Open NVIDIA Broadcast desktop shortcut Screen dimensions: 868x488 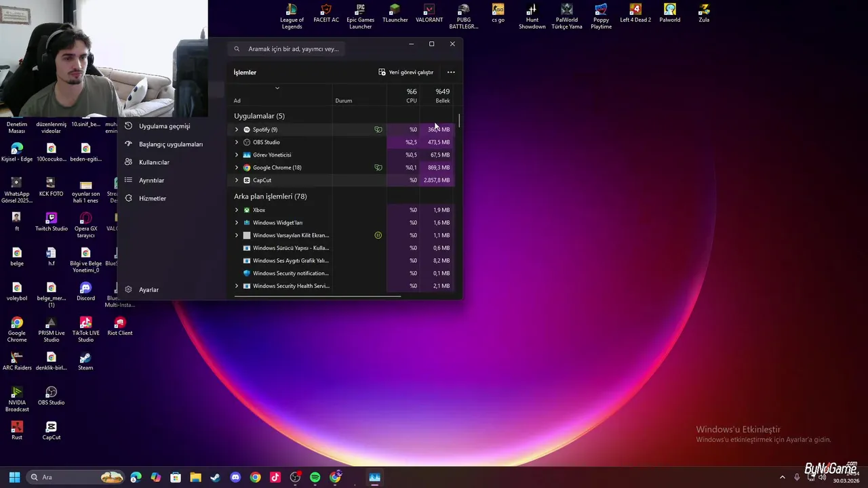pos(17,399)
